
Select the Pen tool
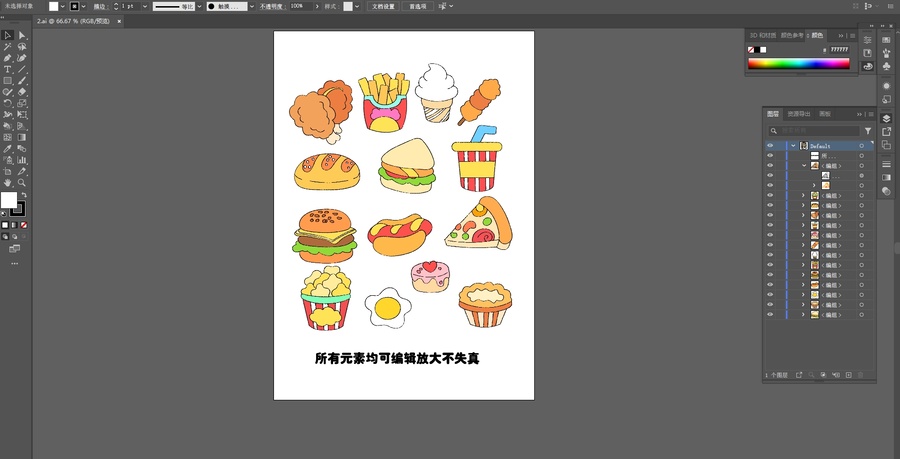(x=7, y=58)
